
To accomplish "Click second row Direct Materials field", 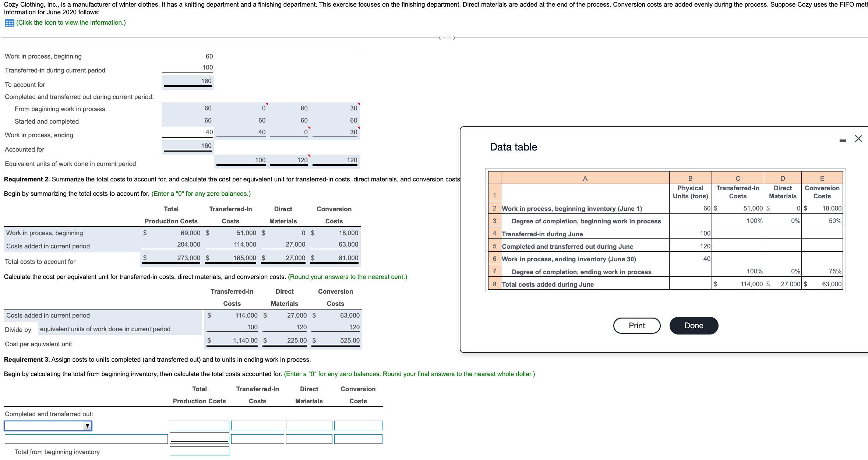I will 309,439.
